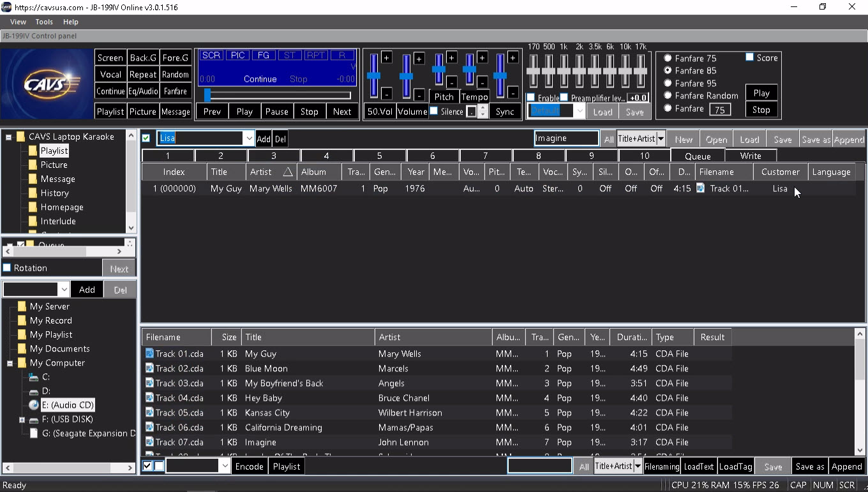Adjust the 170 Hz equalizer slider
This screenshot has width=868, height=492.
pyautogui.click(x=534, y=71)
